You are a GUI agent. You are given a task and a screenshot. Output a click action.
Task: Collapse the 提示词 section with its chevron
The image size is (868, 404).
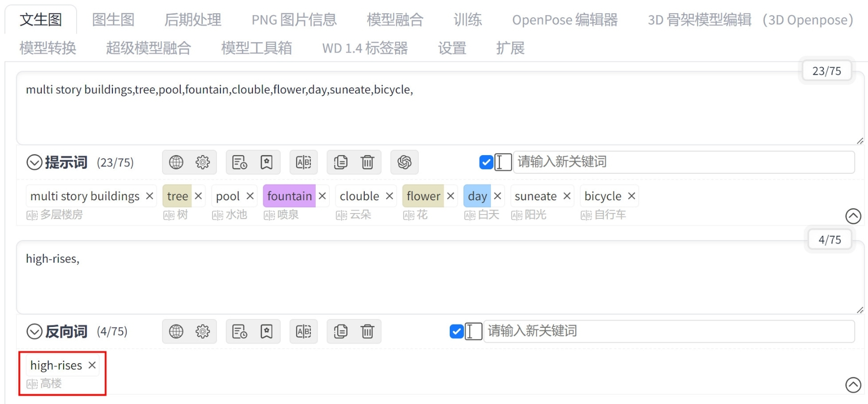pos(34,162)
